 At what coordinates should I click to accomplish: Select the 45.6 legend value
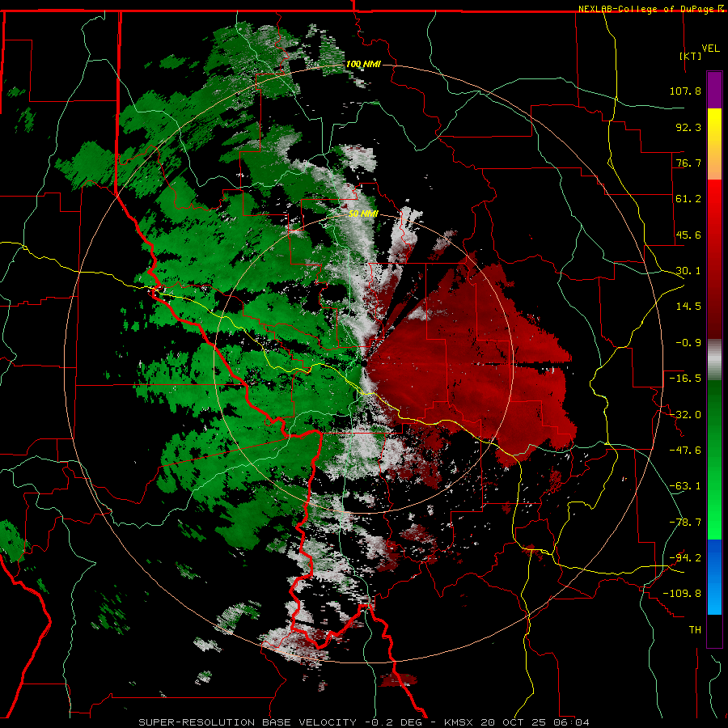point(688,235)
